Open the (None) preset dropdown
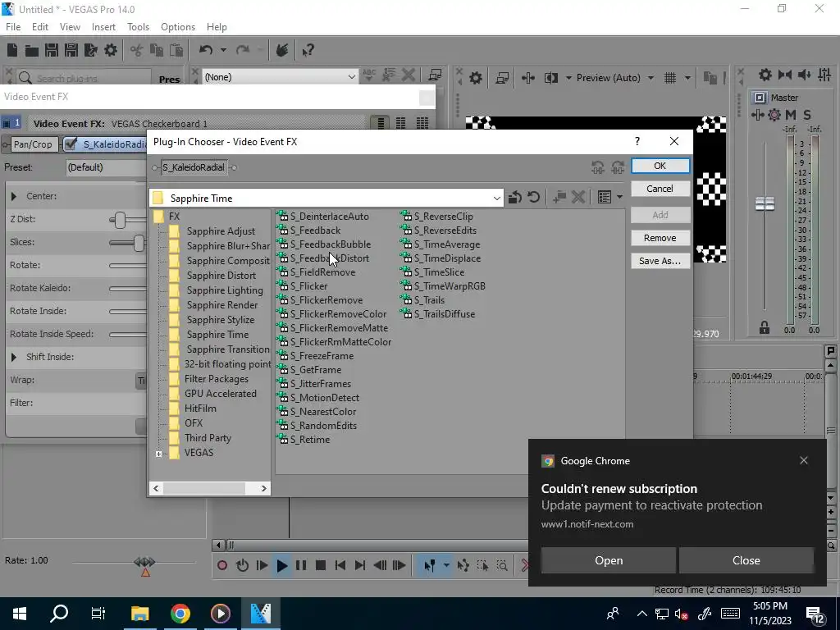The image size is (840, 630). click(x=351, y=77)
